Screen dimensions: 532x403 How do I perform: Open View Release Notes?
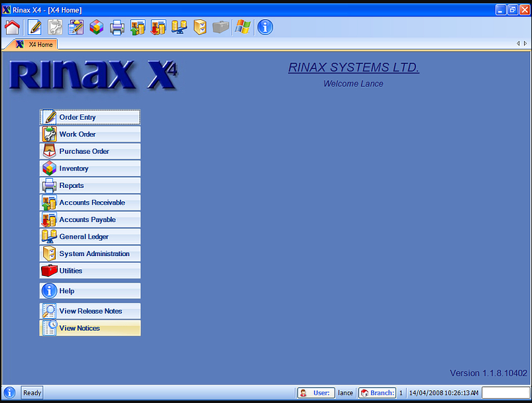(x=90, y=311)
